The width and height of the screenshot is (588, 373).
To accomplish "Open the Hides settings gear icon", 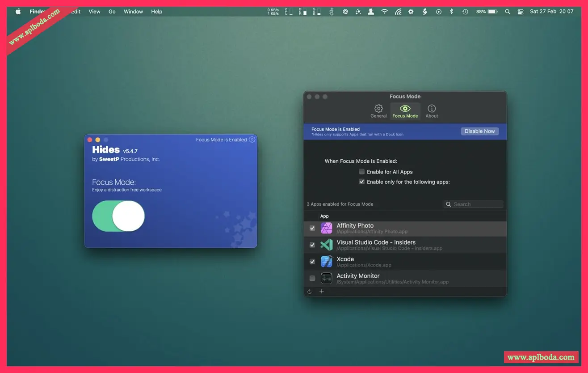I will coord(252,140).
